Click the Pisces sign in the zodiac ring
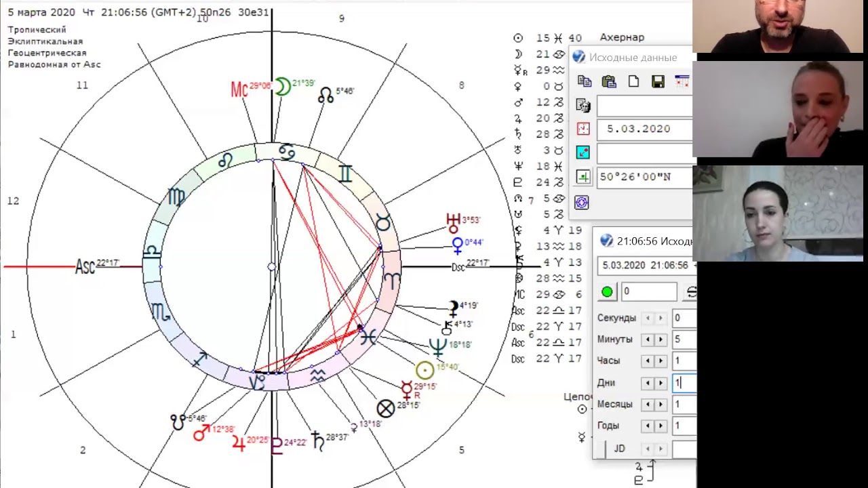This screenshot has width=868, height=488. 368,336
